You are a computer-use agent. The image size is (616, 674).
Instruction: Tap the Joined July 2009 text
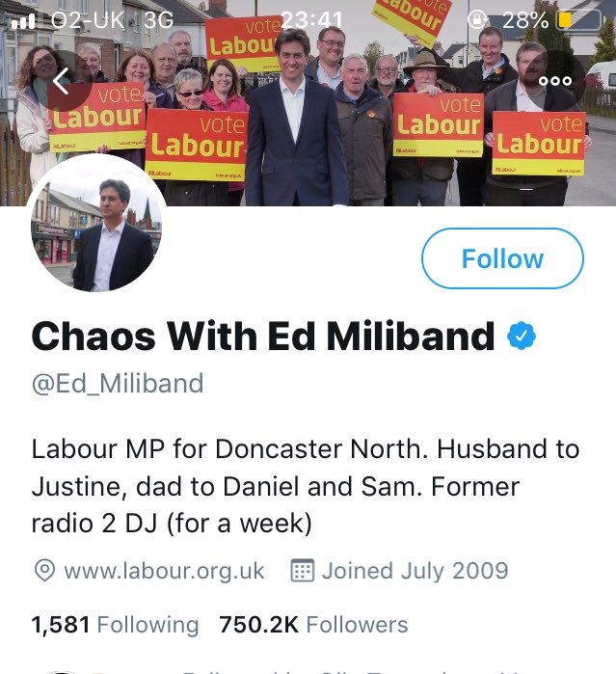[415, 570]
